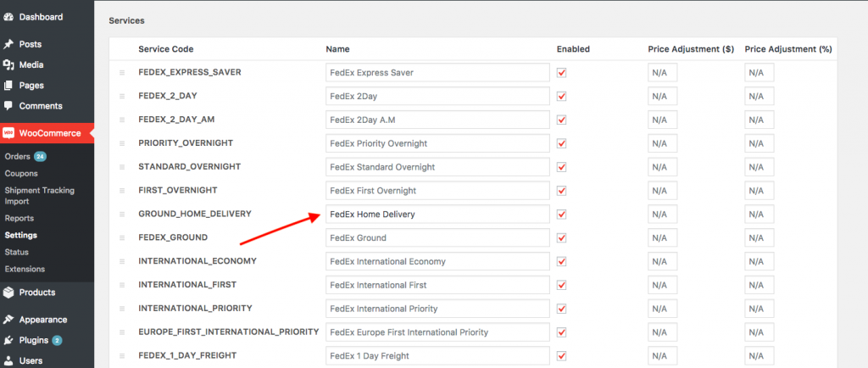Image resolution: width=868 pixels, height=368 pixels.
Task: Toggle Enabled for FedEx International First
Action: coord(561,285)
